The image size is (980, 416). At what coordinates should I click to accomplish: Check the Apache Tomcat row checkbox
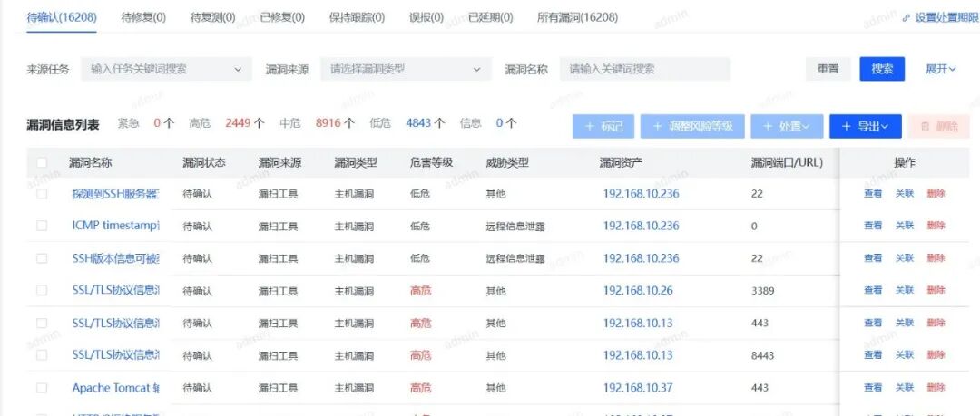(x=42, y=387)
